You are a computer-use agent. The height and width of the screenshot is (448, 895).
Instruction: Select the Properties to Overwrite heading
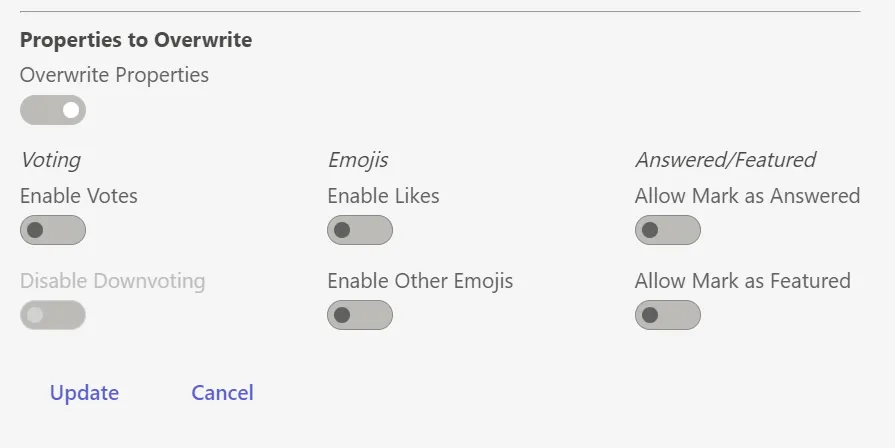tap(136, 41)
